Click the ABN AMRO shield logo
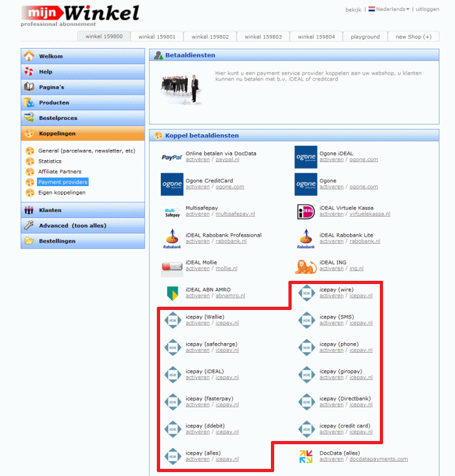455x476 pixels. click(172, 293)
